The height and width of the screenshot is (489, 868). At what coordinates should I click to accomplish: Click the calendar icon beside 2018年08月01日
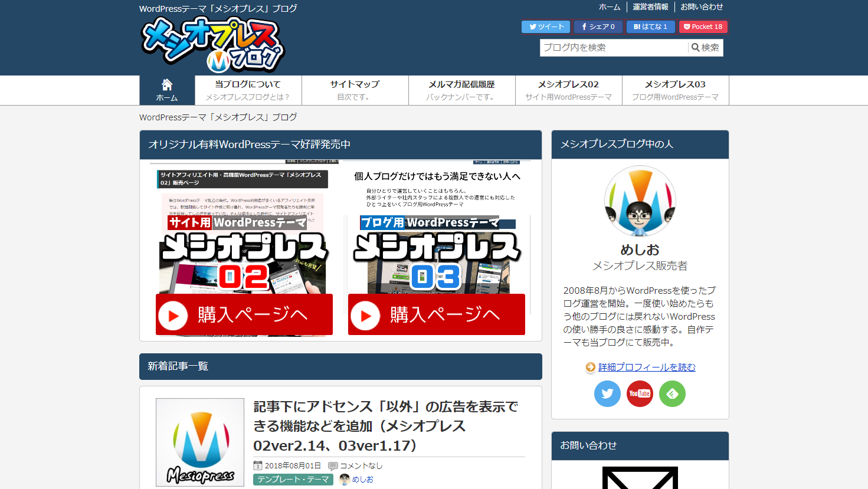258,465
